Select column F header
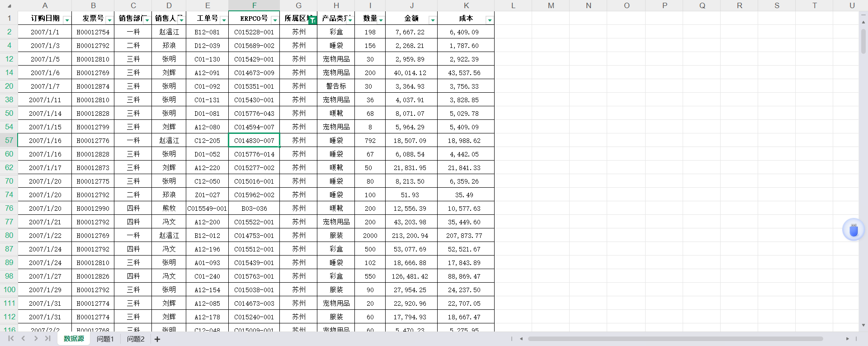 254,5
